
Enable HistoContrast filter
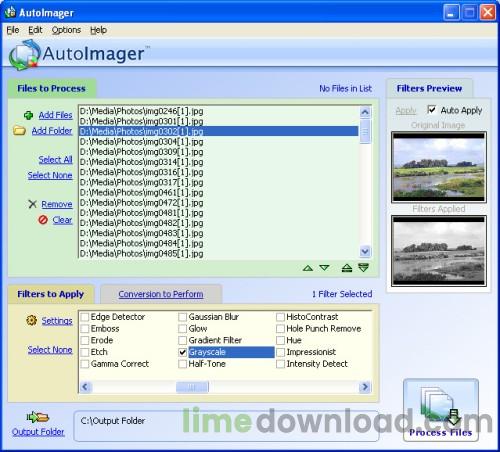pyautogui.click(x=280, y=317)
